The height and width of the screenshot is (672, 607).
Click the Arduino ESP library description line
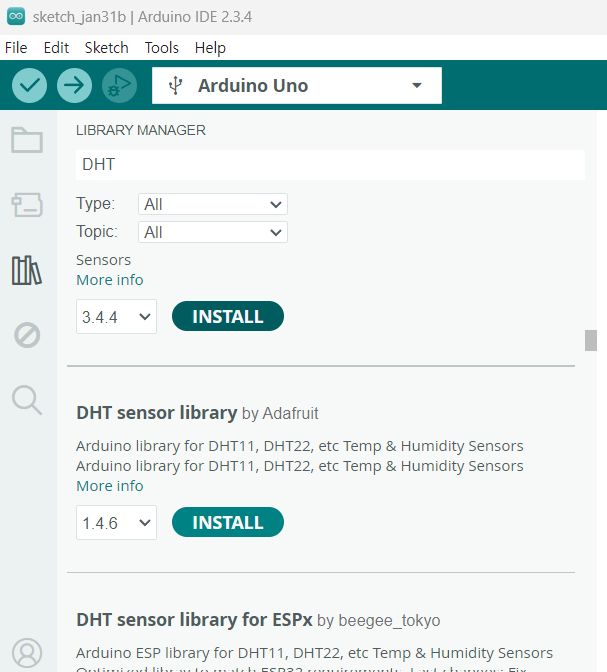click(314, 653)
